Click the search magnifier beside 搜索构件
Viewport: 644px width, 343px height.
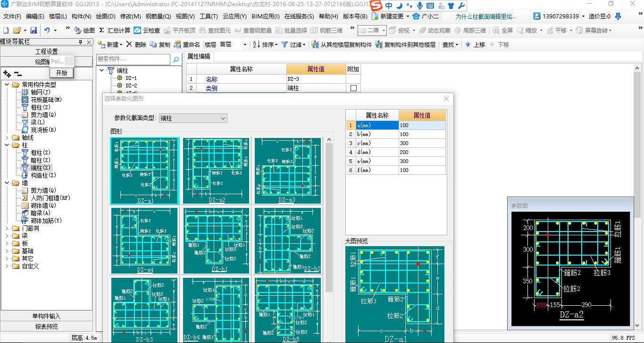click(x=176, y=60)
